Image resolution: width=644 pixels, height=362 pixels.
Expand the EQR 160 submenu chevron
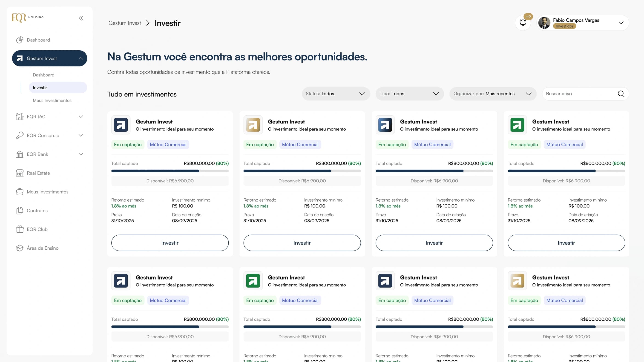point(81,117)
